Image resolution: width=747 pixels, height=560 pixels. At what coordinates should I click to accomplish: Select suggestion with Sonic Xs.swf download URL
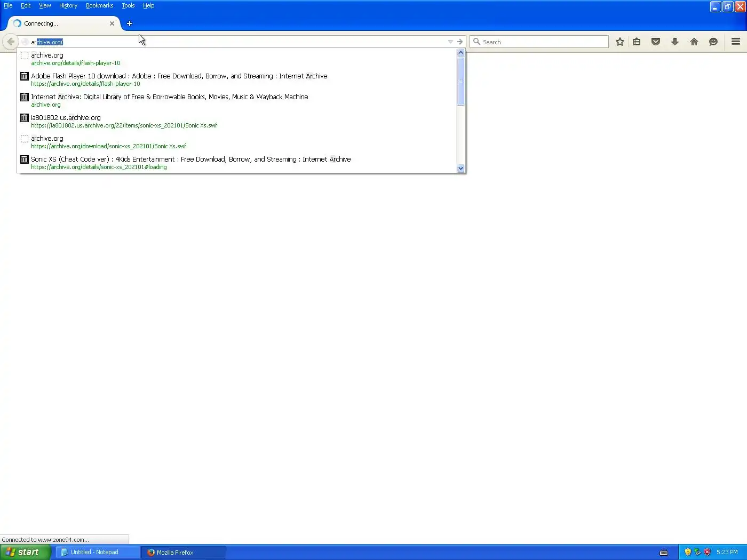[x=237, y=142]
